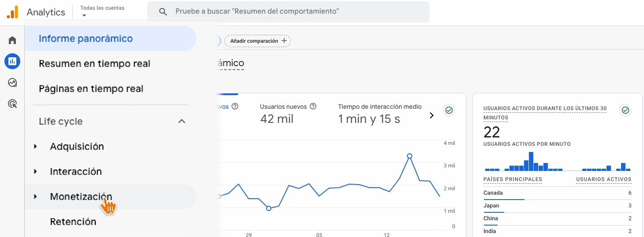
Task: Select Informe panorámico menu item
Action: 86,39
